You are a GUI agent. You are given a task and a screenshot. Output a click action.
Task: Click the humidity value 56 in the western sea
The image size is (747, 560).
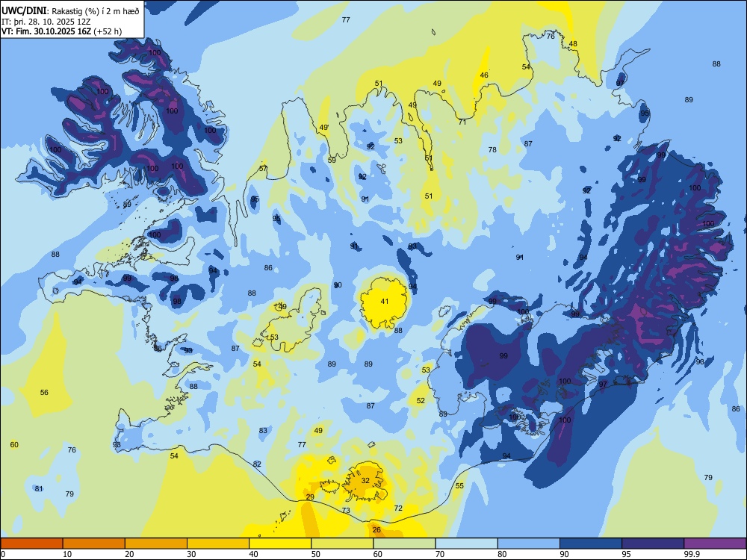[x=44, y=393]
